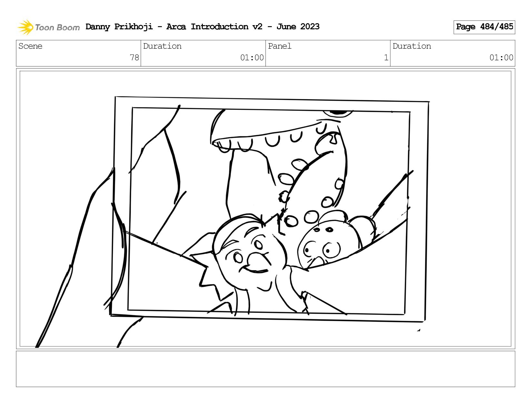This screenshot has width=532, height=411.
Task: Click the 'Page 484/485' box
Action: point(484,27)
